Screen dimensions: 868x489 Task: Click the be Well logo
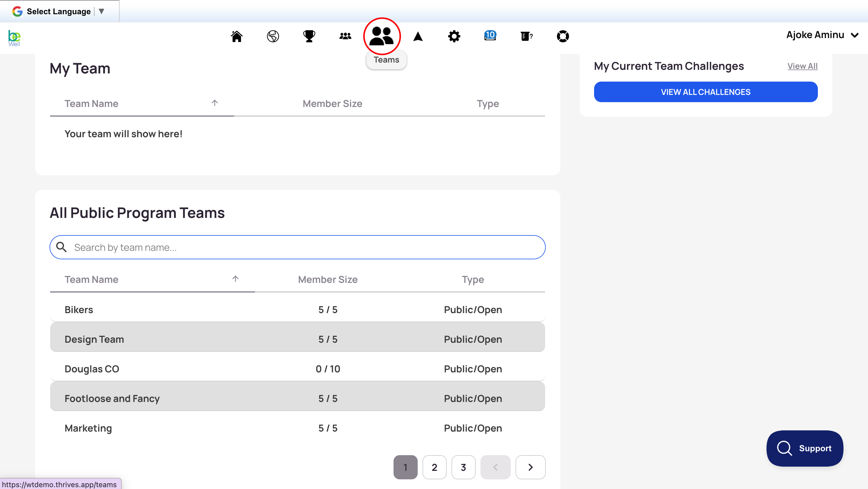click(x=14, y=38)
